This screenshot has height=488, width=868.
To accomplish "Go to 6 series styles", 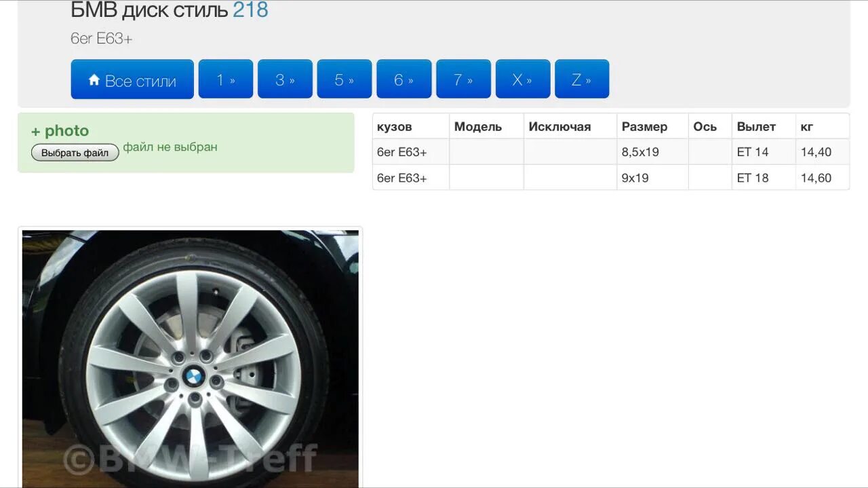I will pyautogui.click(x=404, y=79).
